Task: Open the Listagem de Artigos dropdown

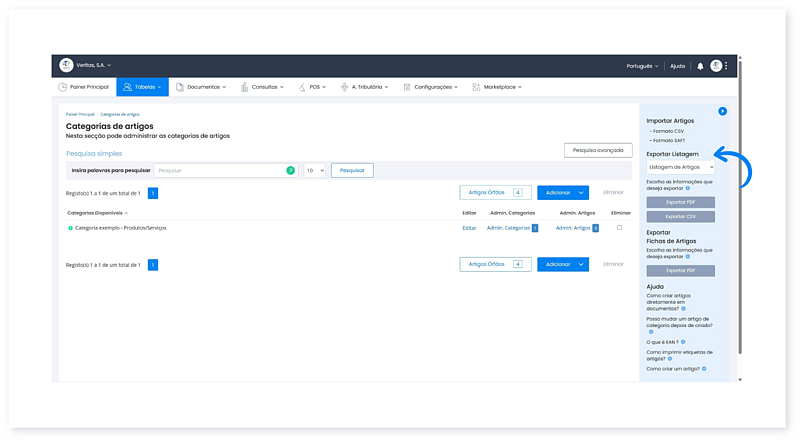Action: click(680, 167)
